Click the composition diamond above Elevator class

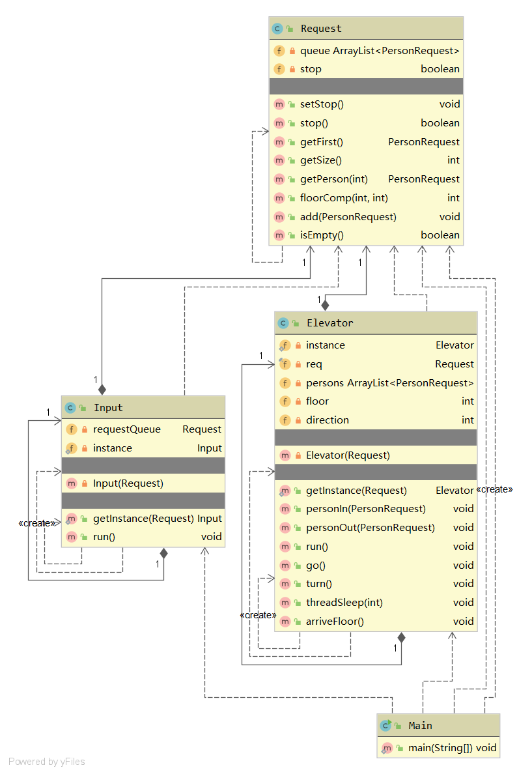coord(325,306)
